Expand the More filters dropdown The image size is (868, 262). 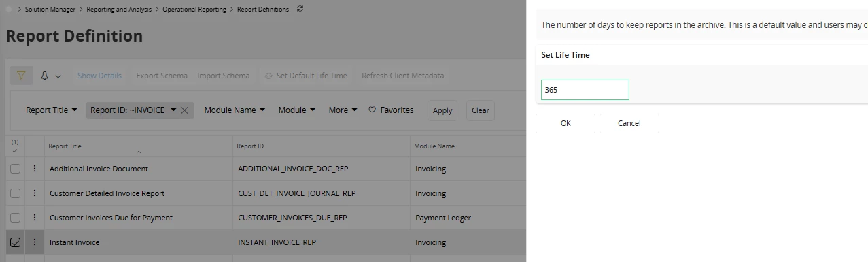point(343,110)
